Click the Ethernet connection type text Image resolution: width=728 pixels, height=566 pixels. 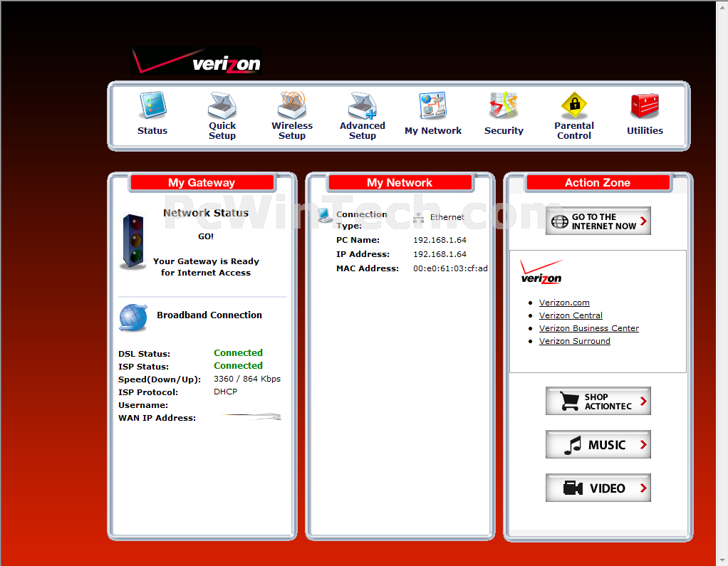click(x=447, y=217)
